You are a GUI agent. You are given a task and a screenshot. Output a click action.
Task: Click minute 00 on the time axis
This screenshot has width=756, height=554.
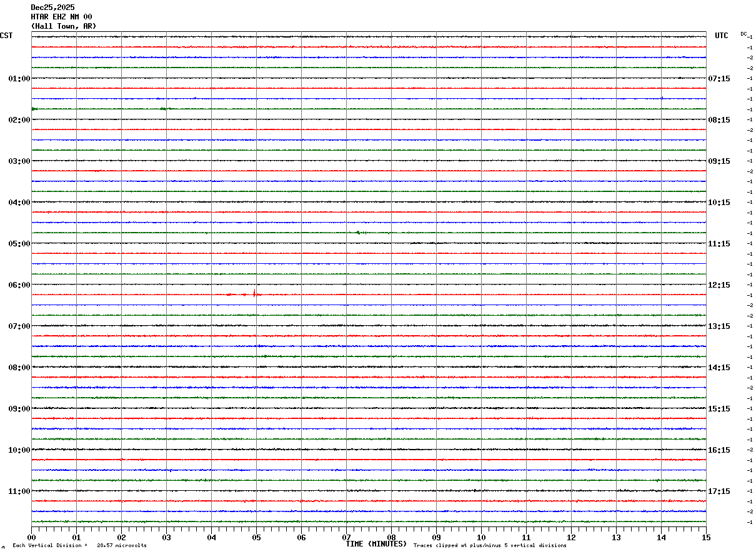31,537
